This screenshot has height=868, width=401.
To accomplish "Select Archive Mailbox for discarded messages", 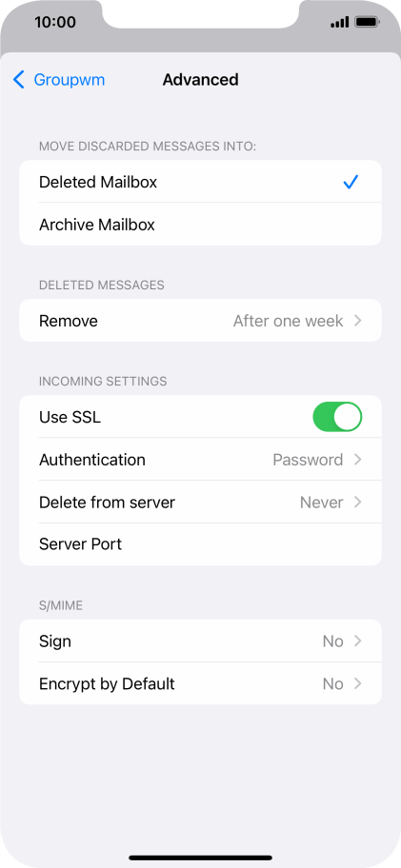I will click(x=200, y=225).
